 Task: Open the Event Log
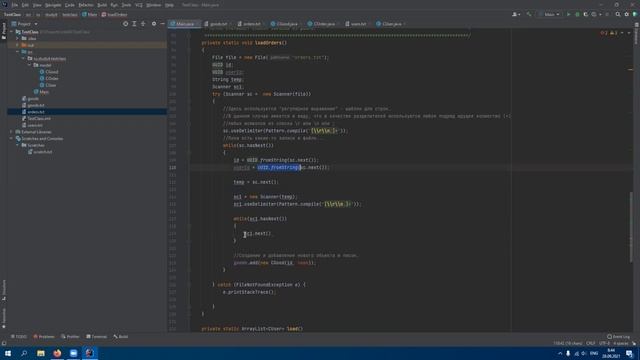(x=618, y=337)
